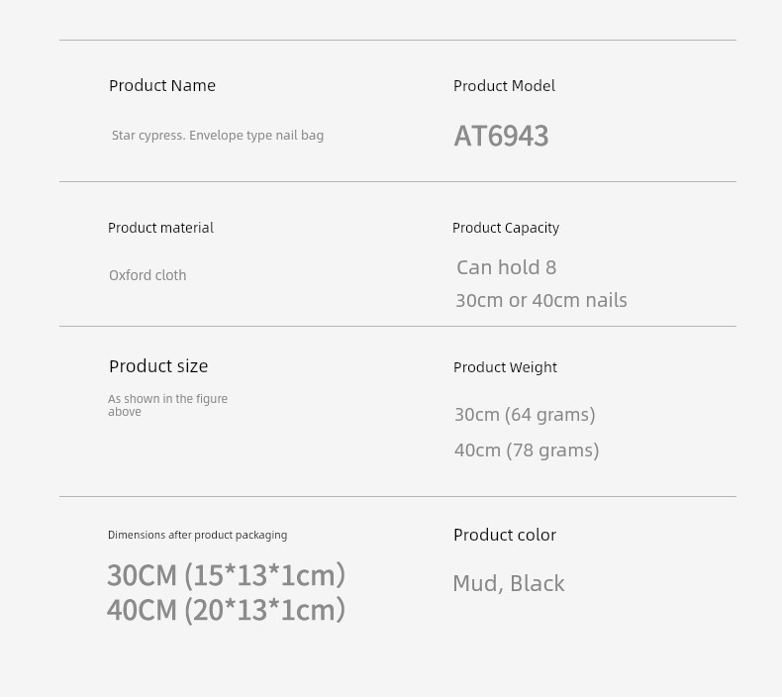The width and height of the screenshot is (782, 700).
Task: Click 'As shown in the figure above' note
Action: tap(167, 405)
